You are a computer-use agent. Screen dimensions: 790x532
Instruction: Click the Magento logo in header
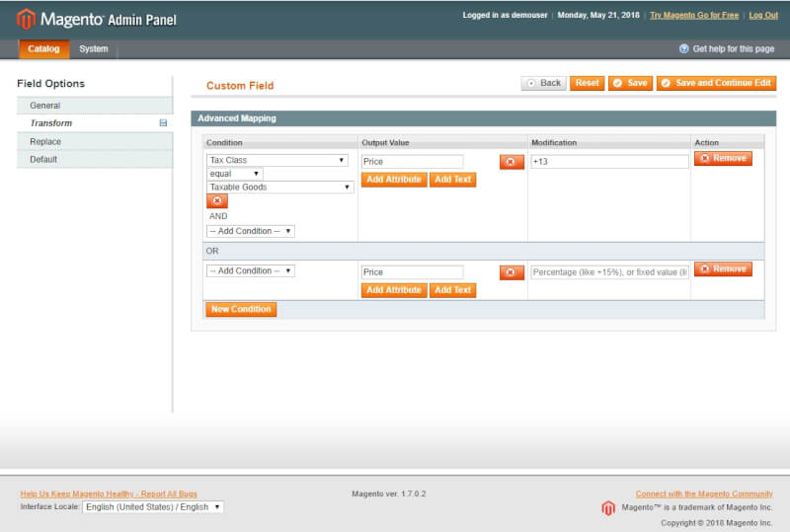[x=96, y=19]
